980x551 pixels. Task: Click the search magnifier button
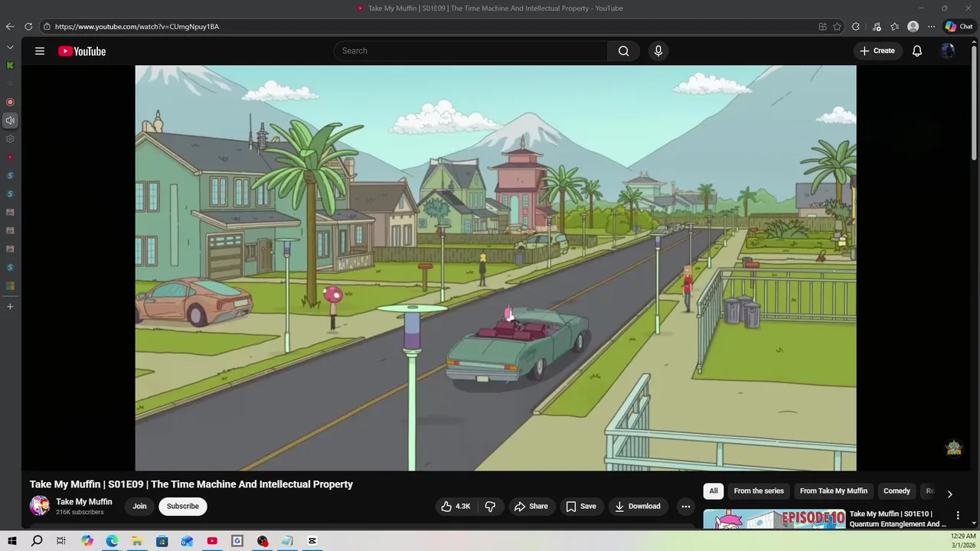point(623,51)
